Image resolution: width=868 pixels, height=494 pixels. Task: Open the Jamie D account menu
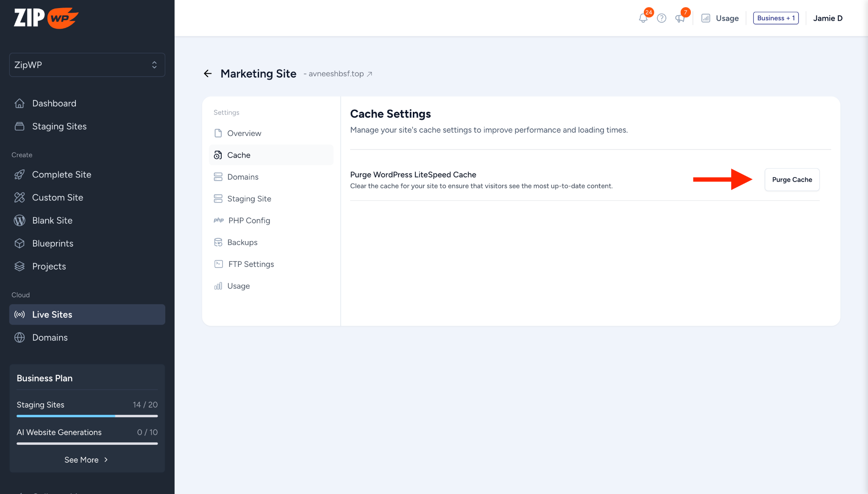tap(827, 18)
